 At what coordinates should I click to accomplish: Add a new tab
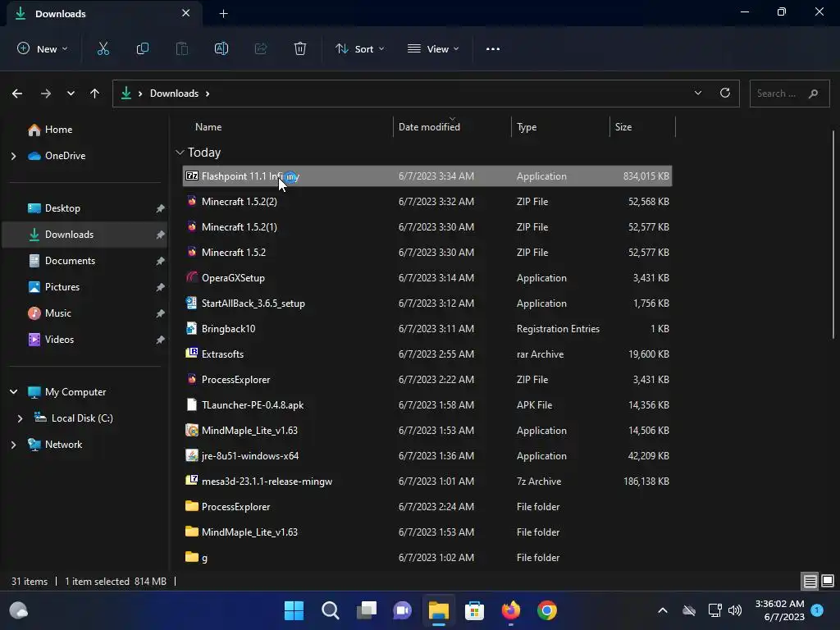click(x=223, y=14)
